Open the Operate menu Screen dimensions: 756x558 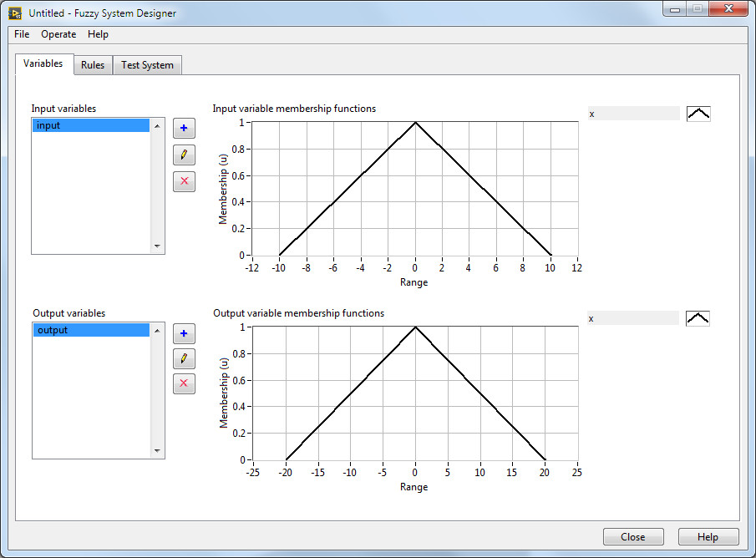[58, 34]
